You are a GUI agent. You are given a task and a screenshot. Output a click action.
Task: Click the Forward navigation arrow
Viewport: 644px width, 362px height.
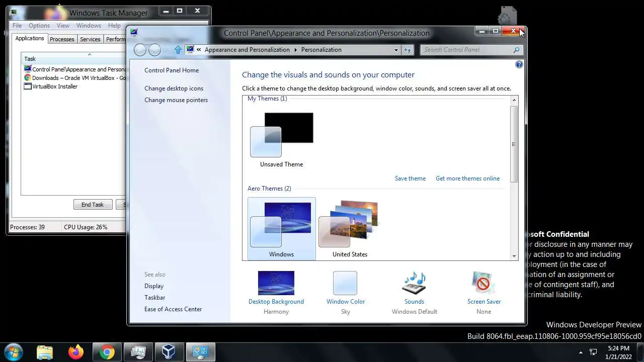point(155,50)
